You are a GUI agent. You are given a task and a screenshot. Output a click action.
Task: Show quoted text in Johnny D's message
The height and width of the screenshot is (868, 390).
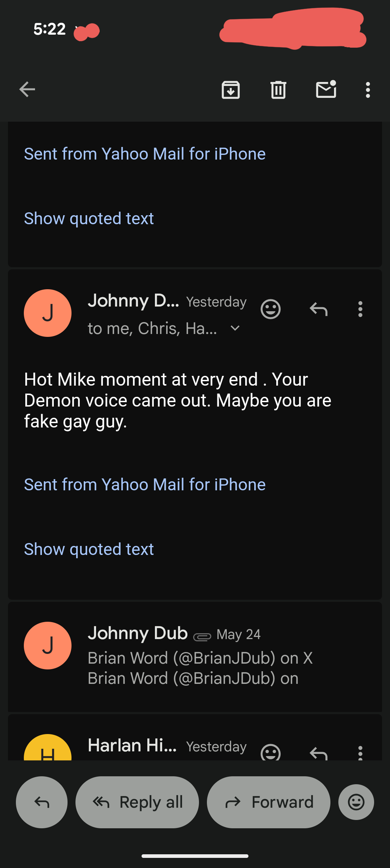pyautogui.click(x=89, y=549)
